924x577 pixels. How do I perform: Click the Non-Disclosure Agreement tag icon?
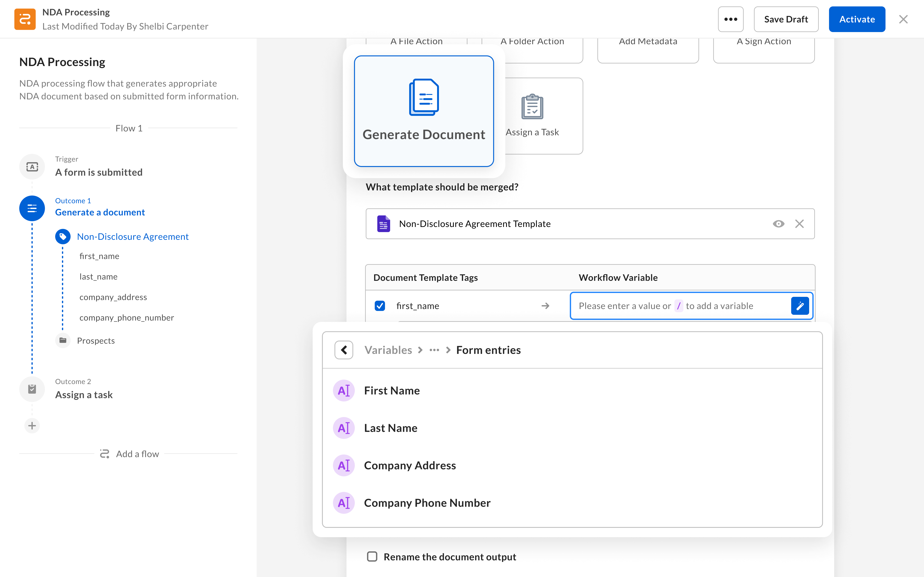(x=63, y=237)
